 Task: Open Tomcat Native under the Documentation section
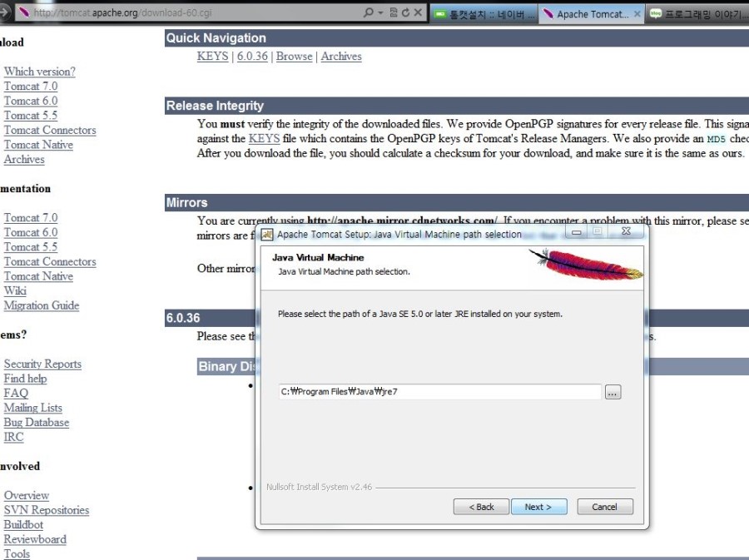pyautogui.click(x=38, y=276)
